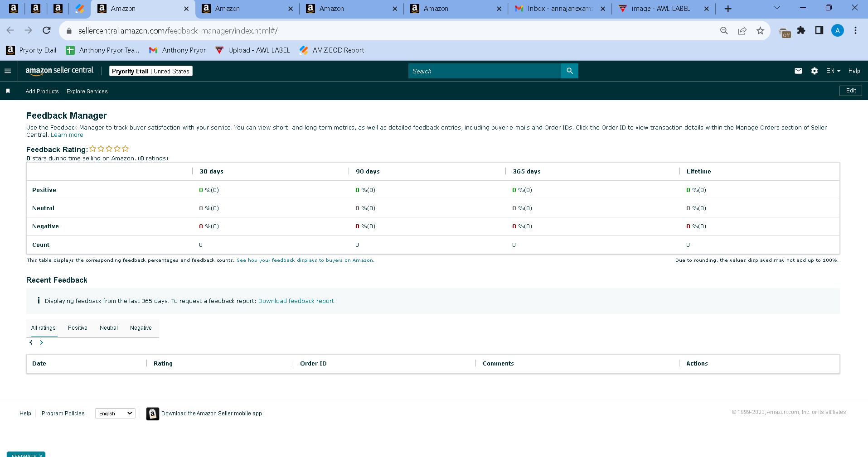Open the Extensions puzzle icon
Screen dimensions: 868x457
point(801,30)
